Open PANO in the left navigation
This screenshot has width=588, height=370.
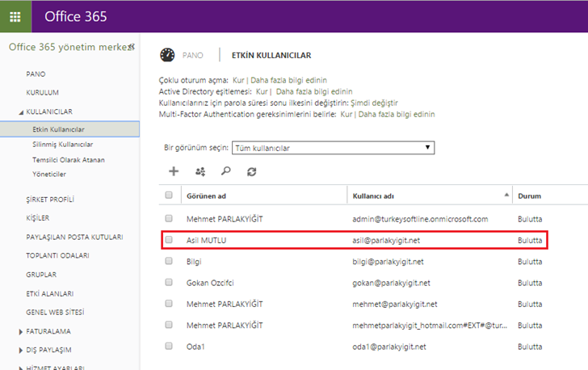point(36,74)
